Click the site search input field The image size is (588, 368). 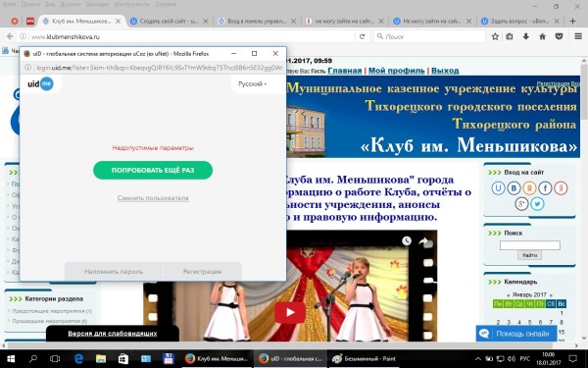click(529, 245)
